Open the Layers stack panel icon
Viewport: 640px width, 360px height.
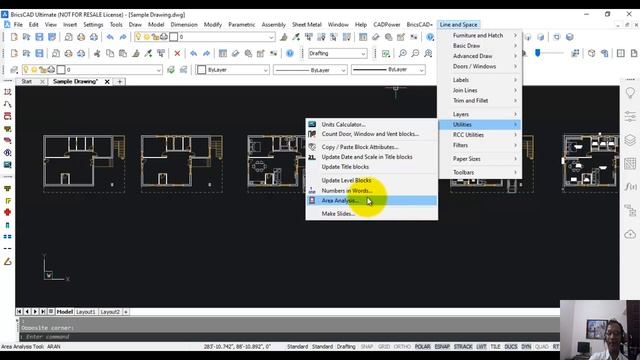630,140
